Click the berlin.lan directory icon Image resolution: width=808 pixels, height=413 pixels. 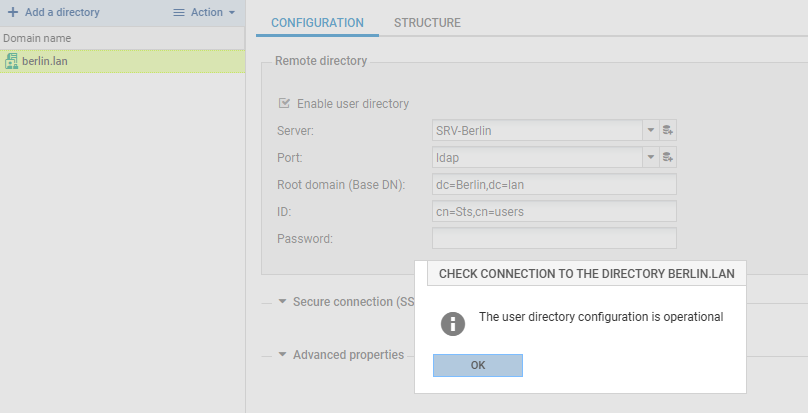click(11, 62)
